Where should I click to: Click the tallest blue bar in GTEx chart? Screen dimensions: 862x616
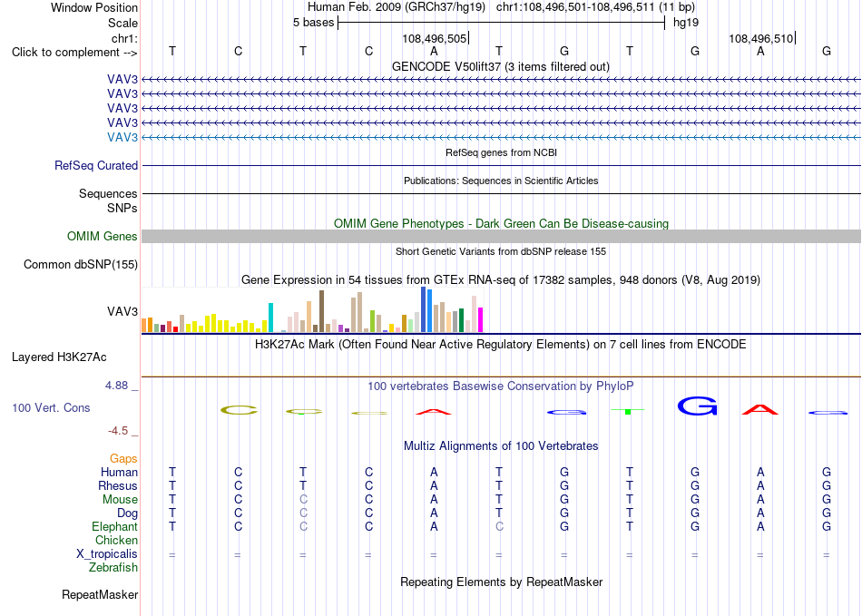(424, 309)
